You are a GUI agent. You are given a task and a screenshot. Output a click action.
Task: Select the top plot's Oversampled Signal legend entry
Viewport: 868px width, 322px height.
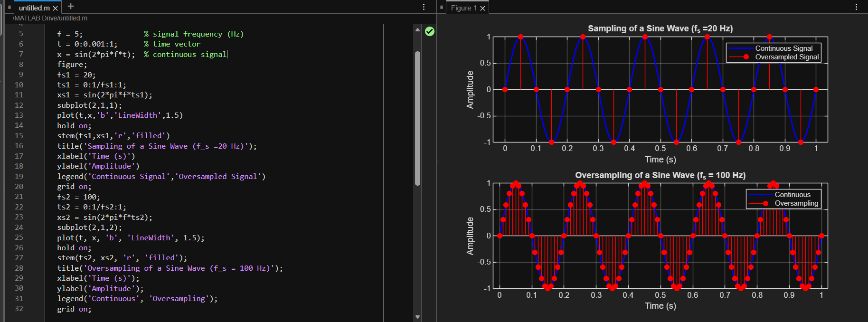[x=786, y=57]
